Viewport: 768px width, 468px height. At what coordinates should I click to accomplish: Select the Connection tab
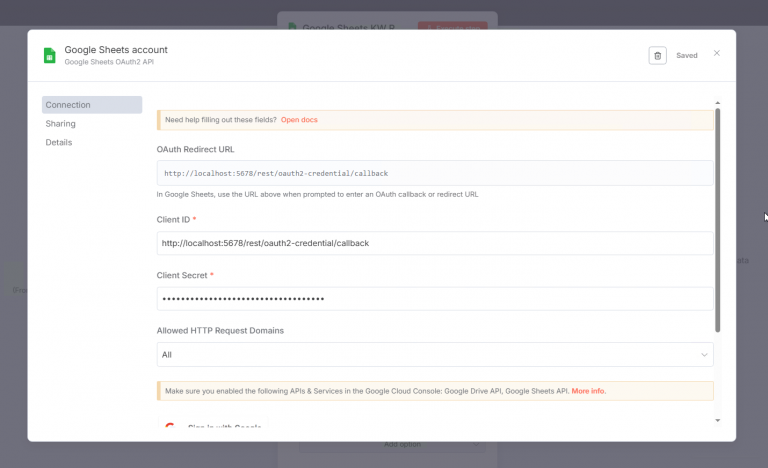click(92, 105)
